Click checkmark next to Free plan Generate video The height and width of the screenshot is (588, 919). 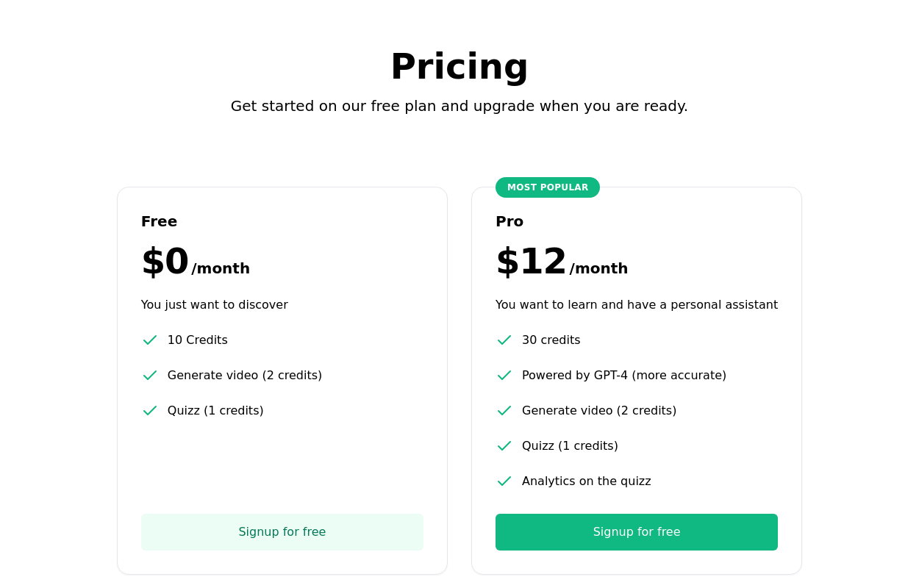(x=150, y=376)
